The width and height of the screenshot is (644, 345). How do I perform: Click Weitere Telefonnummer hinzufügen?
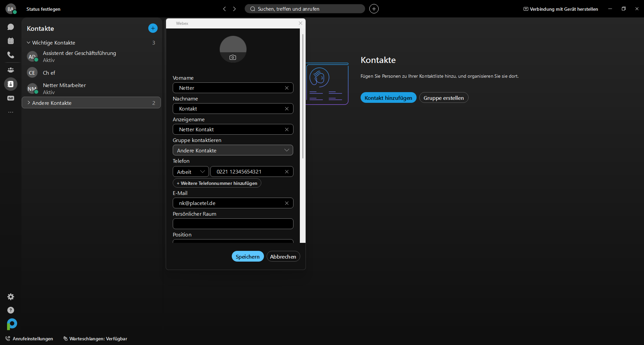[x=217, y=183]
